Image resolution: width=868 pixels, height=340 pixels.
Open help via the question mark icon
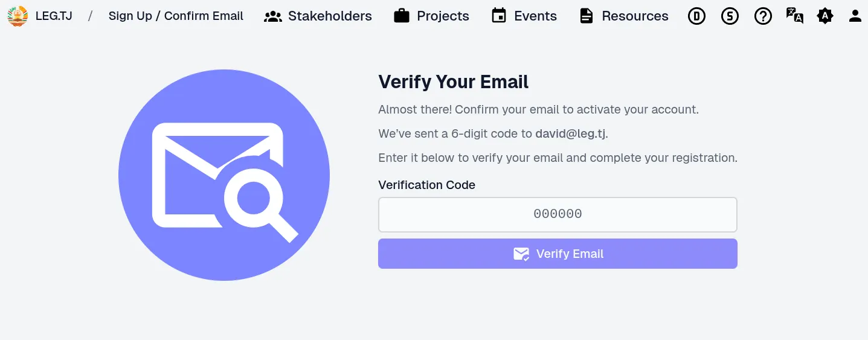coord(763,16)
